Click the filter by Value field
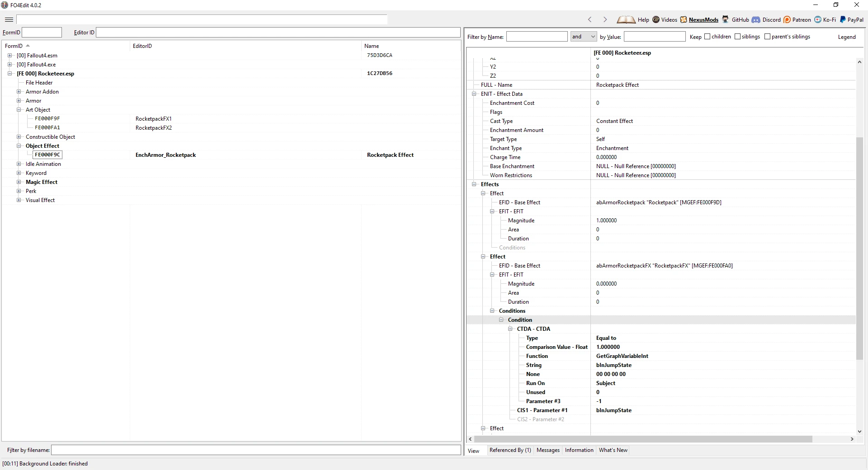This screenshot has height=470, width=868. (x=655, y=37)
